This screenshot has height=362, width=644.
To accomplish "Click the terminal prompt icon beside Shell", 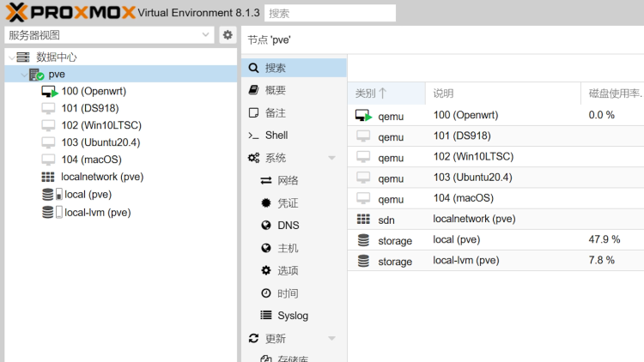I will click(x=254, y=136).
